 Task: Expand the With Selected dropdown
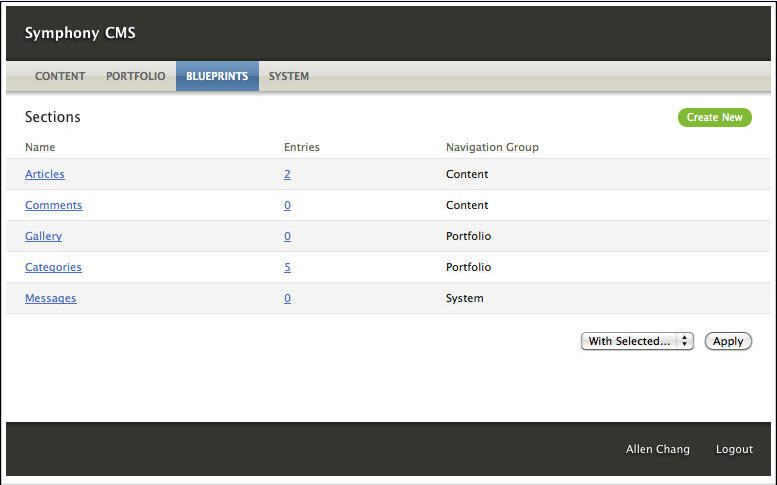[x=637, y=341]
